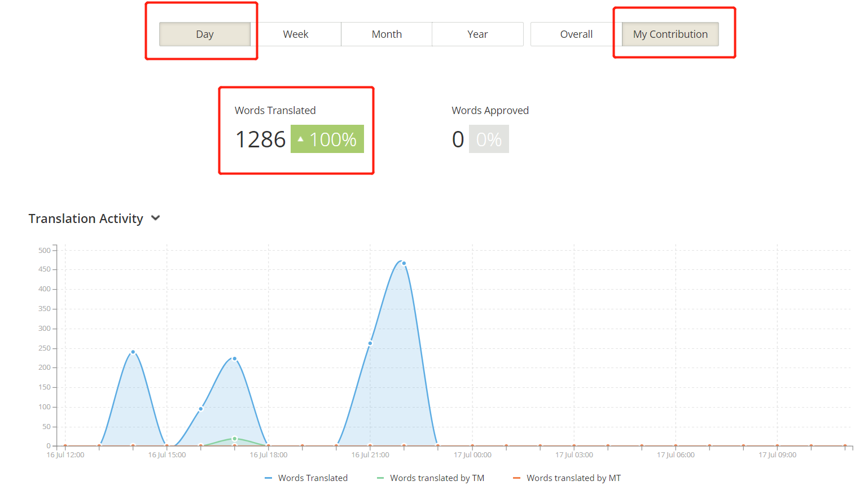
Task: Click the Translation Activity heading
Action: (x=86, y=218)
